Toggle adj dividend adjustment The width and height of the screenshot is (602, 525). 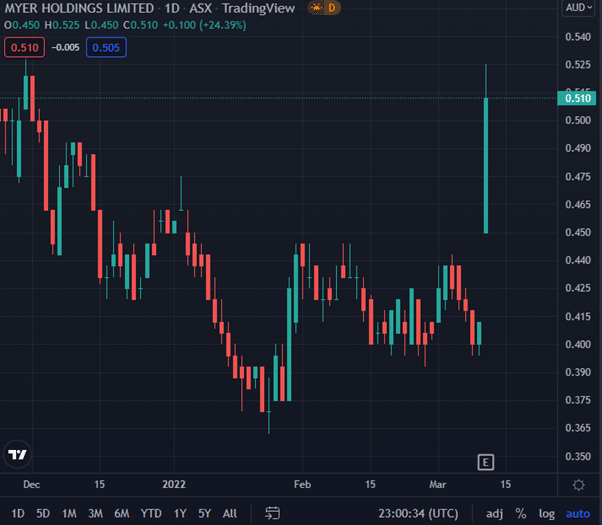pyautogui.click(x=494, y=513)
